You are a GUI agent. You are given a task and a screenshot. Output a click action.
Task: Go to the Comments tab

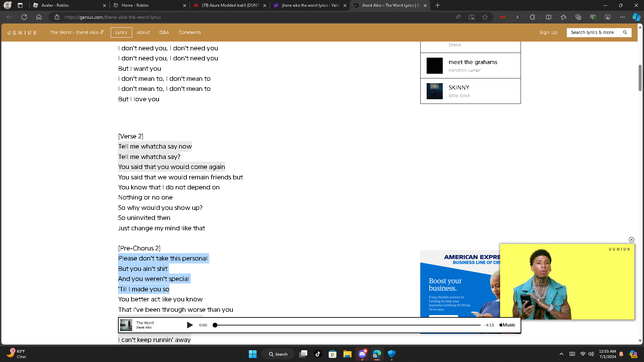[x=190, y=33]
